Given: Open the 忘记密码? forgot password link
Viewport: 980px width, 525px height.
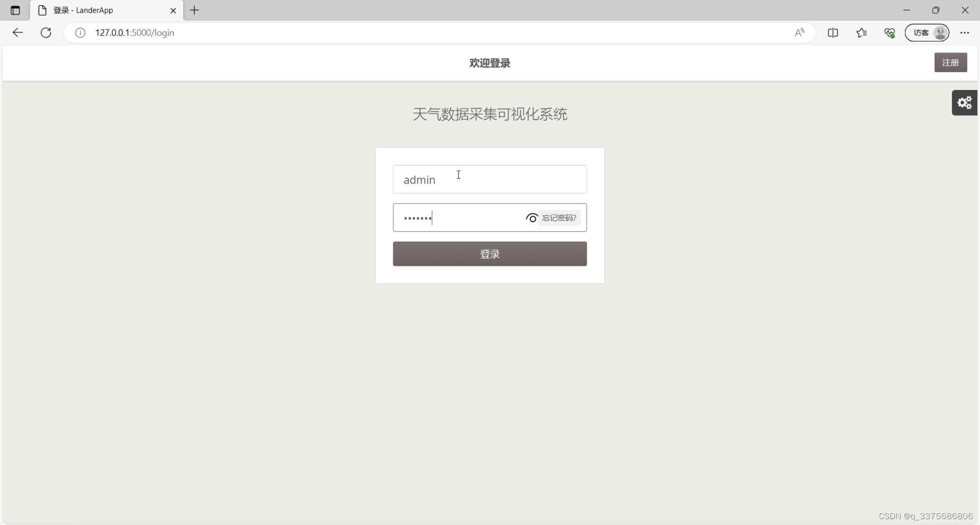Looking at the screenshot, I should point(559,218).
